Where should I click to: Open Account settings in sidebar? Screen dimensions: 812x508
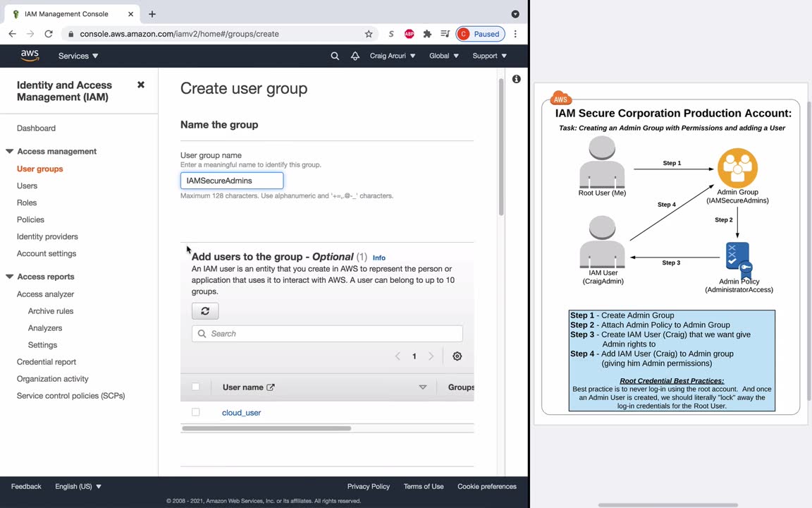46,253
